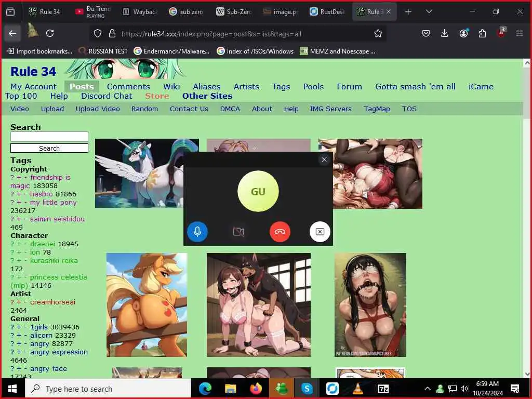Go back with browser back arrow
This screenshot has height=399, width=532.
coord(12,33)
